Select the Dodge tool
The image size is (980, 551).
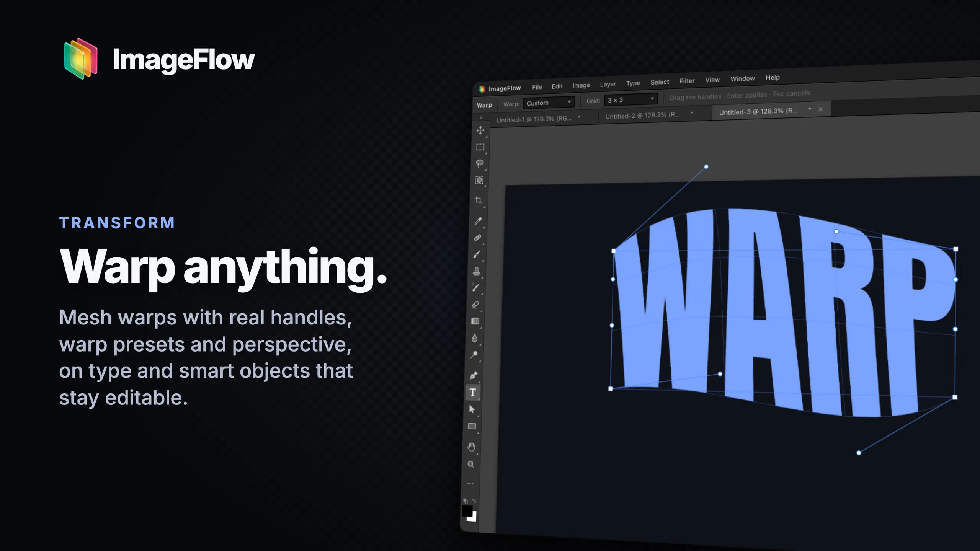point(474,355)
